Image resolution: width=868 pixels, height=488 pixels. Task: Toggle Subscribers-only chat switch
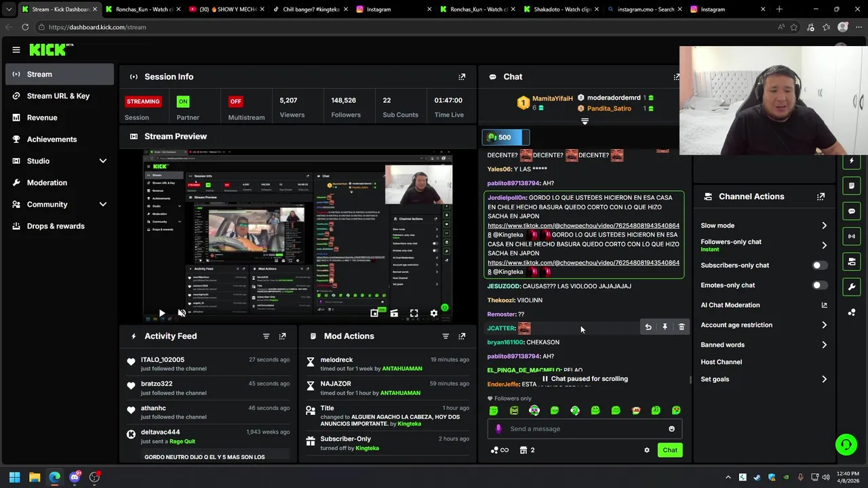click(x=819, y=266)
